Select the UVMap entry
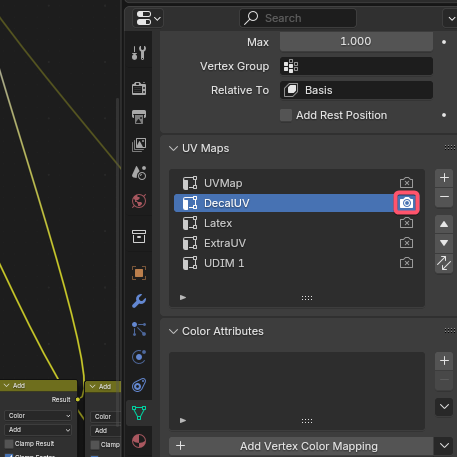This screenshot has width=457, height=457. pyautogui.click(x=283, y=183)
